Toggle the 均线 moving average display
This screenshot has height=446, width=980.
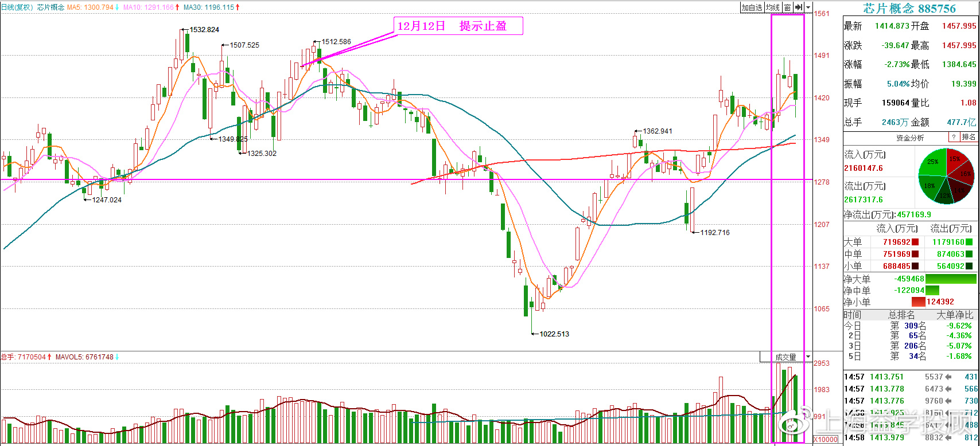coord(772,7)
